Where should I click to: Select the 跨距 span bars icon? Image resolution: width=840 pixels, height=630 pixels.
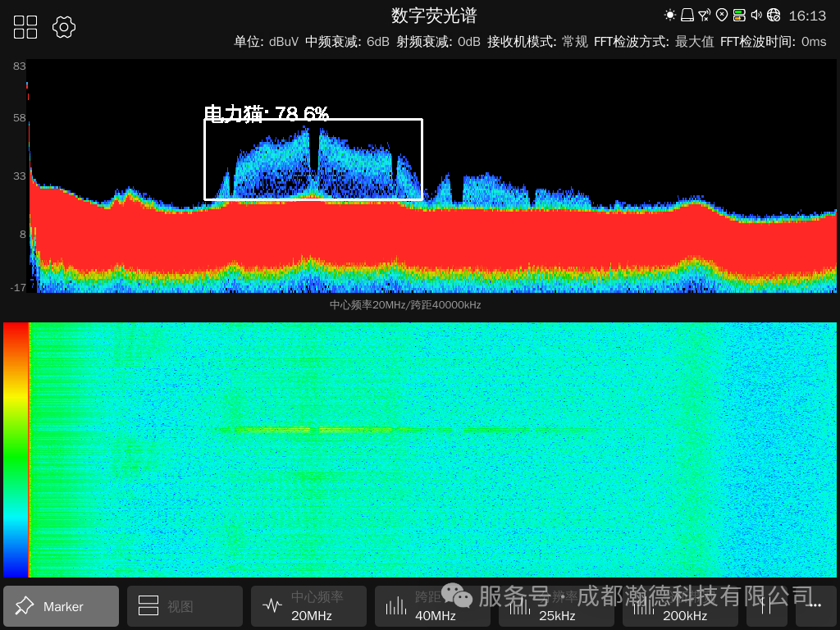tap(396, 605)
